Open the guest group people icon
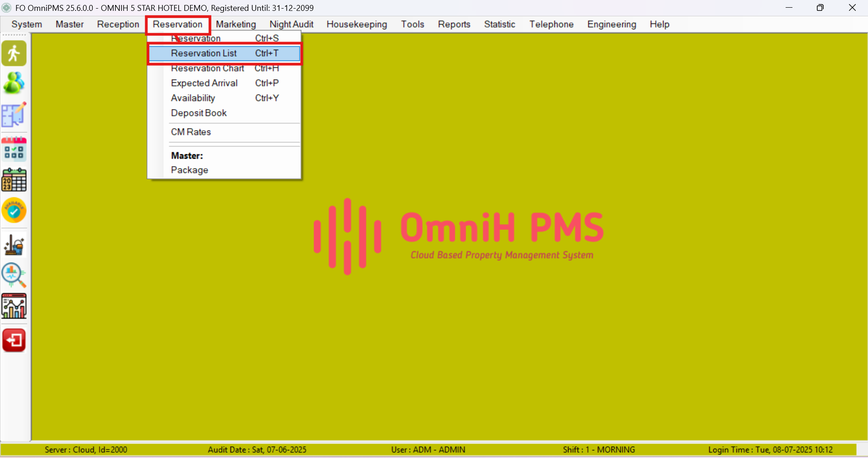Image resolution: width=868 pixels, height=458 pixels. [14, 83]
